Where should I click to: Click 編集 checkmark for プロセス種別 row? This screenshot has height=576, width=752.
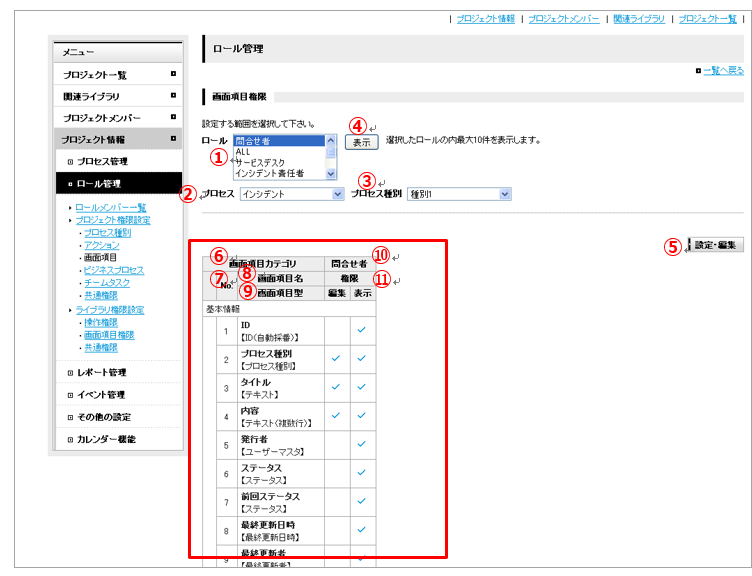(x=336, y=358)
